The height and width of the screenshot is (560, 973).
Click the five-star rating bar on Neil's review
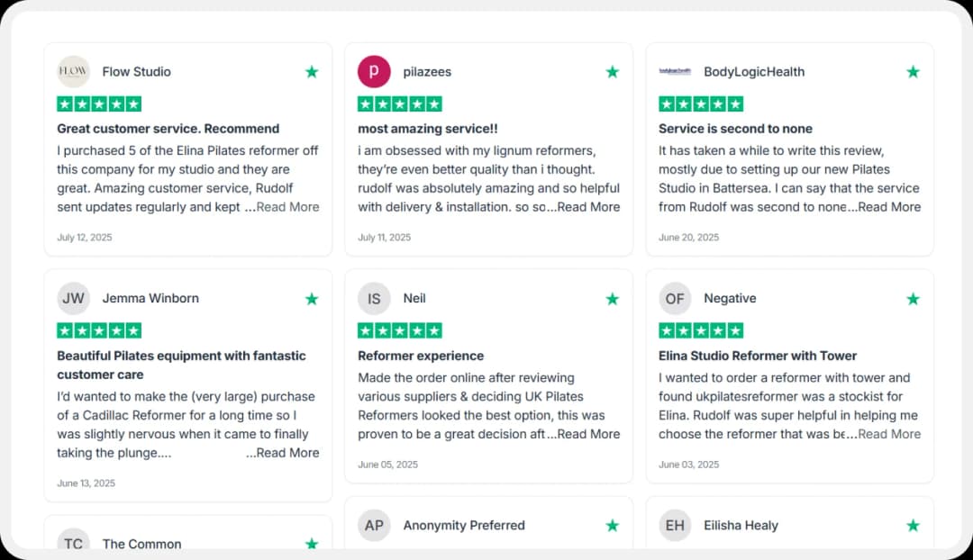[399, 330]
